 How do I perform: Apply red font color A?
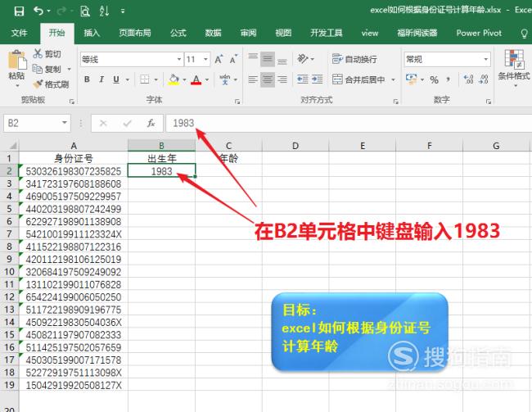[196, 79]
